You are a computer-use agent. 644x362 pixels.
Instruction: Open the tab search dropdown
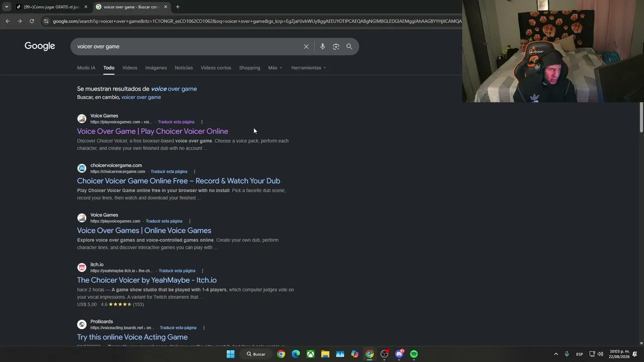[7, 7]
